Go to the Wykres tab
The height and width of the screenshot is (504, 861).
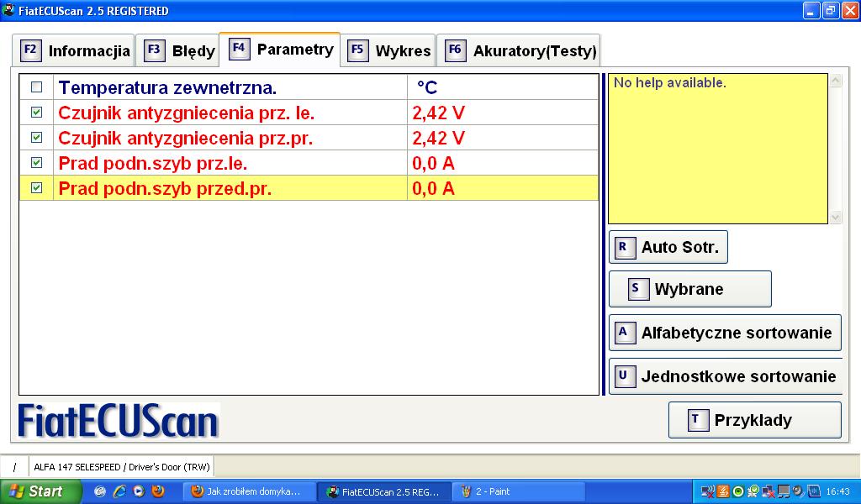tap(388, 50)
